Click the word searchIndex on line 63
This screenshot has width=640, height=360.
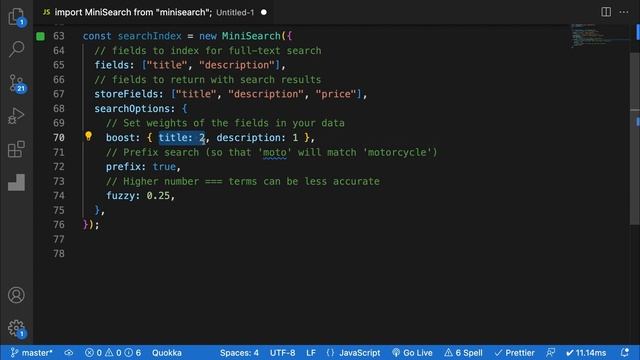[x=149, y=36]
